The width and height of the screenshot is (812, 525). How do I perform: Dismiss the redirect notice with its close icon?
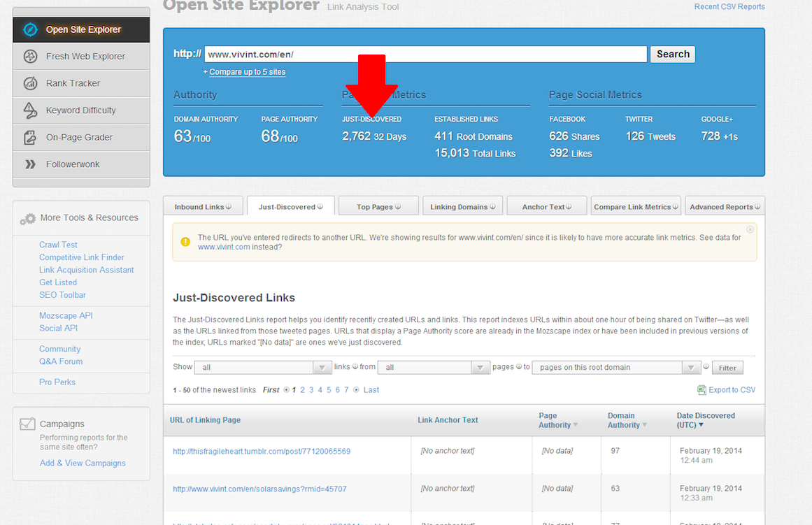[x=750, y=229]
